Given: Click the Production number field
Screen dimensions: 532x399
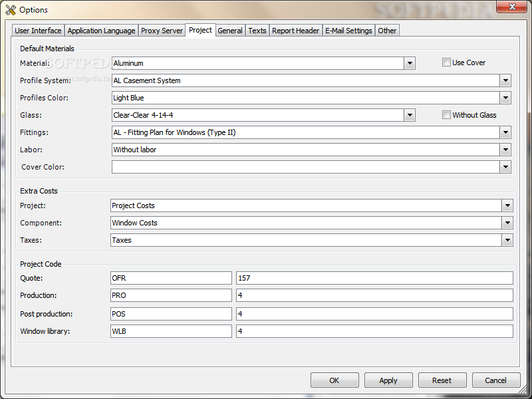Looking at the screenshot, I should pyautogui.click(x=374, y=295).
